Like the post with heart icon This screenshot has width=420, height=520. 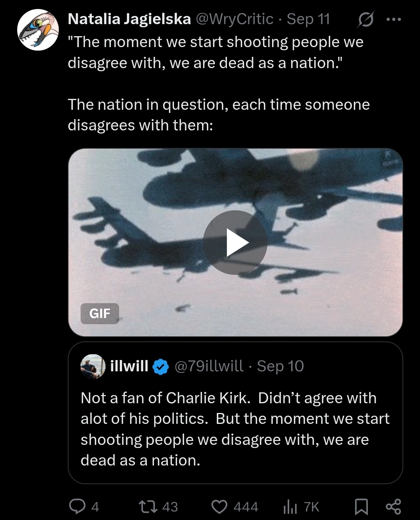coord(219,506)
